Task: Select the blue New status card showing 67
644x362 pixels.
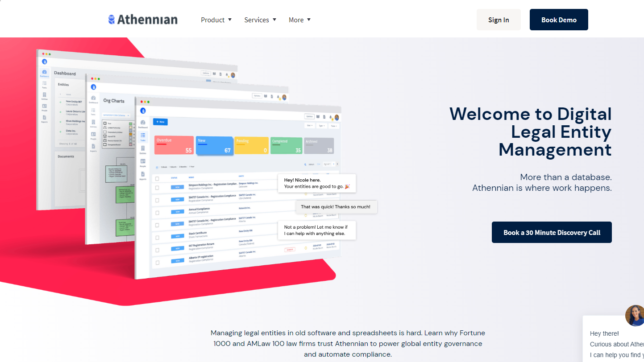Action: pyautogui.click(x=214, y=146)
